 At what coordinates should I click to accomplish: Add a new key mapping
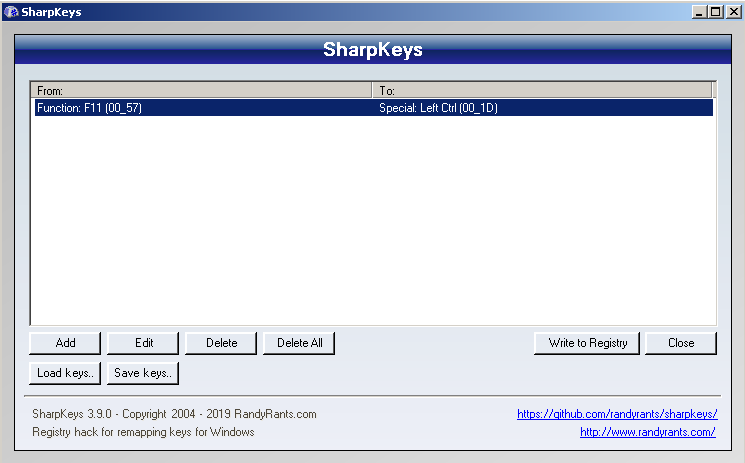pyautogui.click(x=65, y=343)
